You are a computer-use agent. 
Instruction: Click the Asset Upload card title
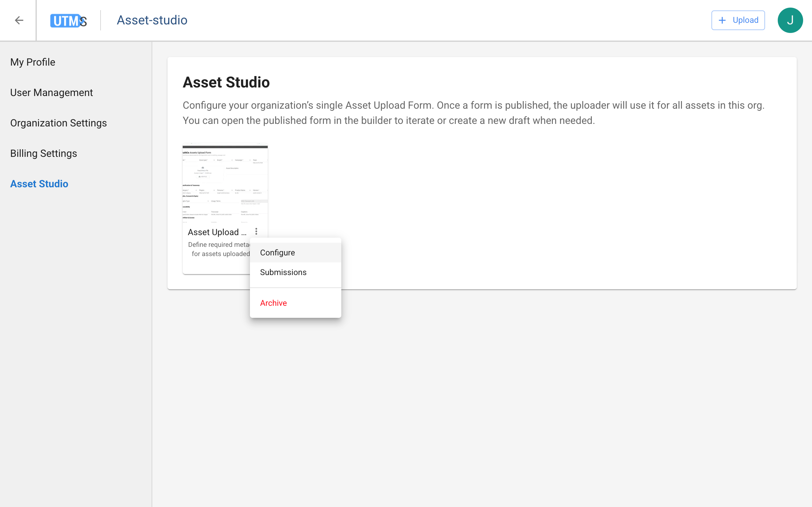(x=217, y=232)
